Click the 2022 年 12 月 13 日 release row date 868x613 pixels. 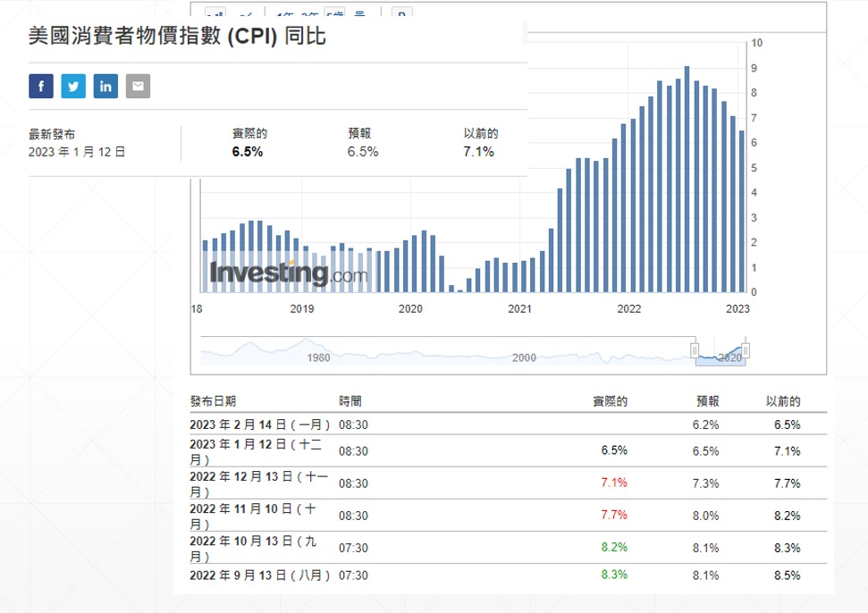[258, 484]
